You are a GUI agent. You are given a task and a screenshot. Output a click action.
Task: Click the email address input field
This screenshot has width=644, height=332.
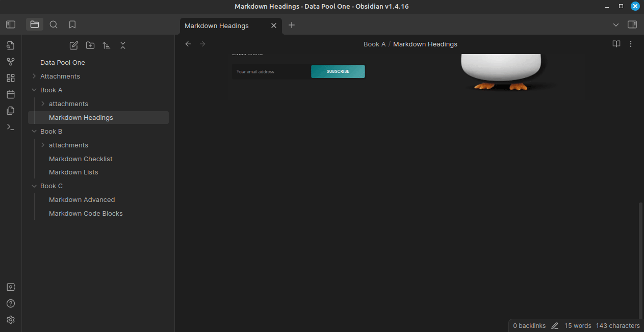click(x=271, y=72)
